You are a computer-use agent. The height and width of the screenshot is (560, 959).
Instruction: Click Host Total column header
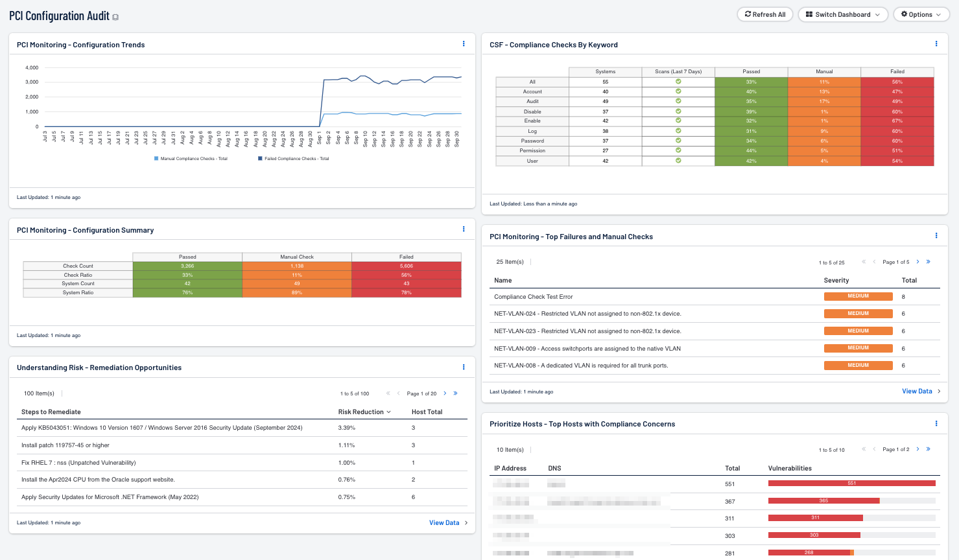point(427,412)
